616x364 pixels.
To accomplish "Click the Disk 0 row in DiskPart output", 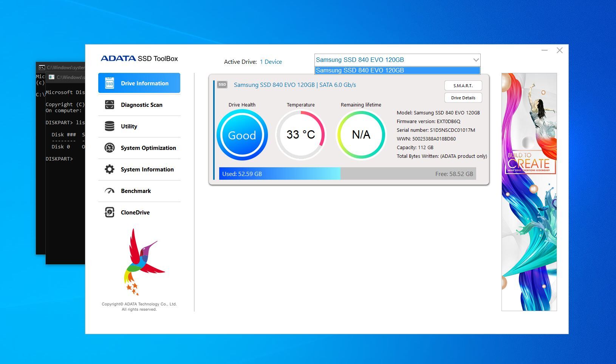I will click(65, 147).
